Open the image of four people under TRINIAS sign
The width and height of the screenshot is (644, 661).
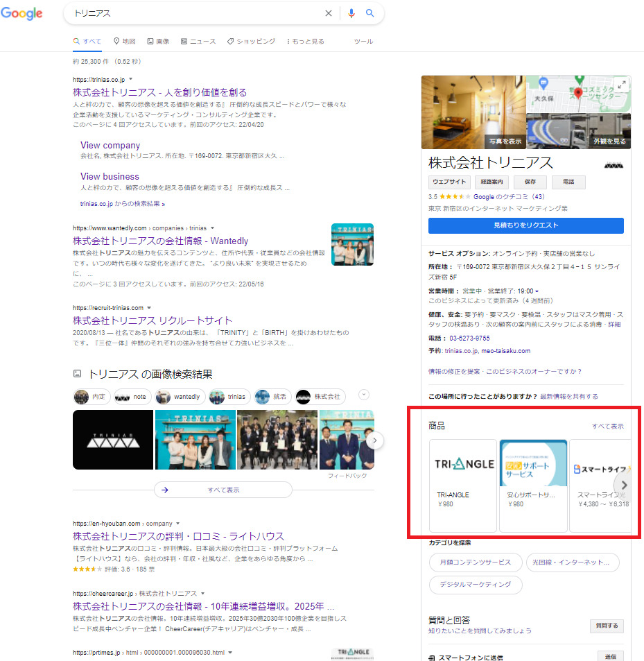[x=195, y=440]
